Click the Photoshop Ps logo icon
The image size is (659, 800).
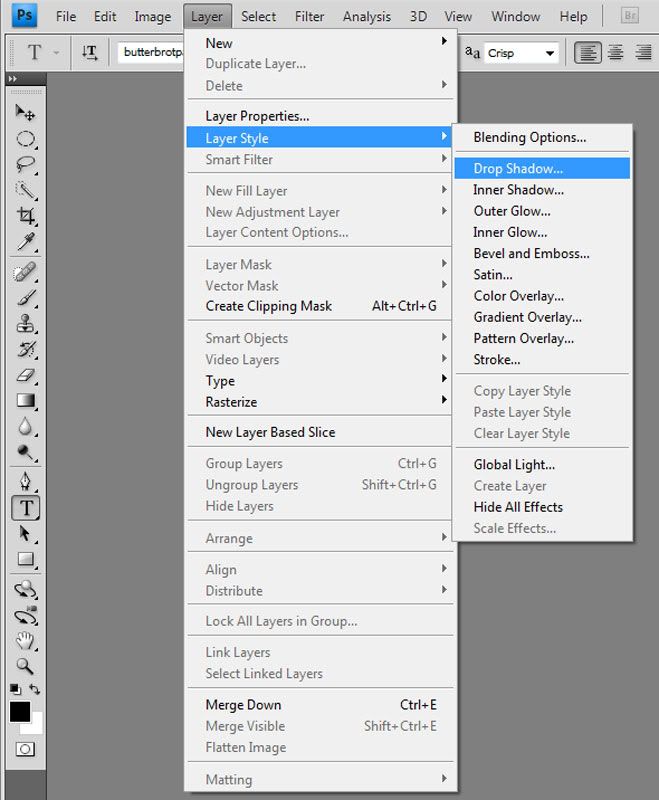(x=24, y=15)
